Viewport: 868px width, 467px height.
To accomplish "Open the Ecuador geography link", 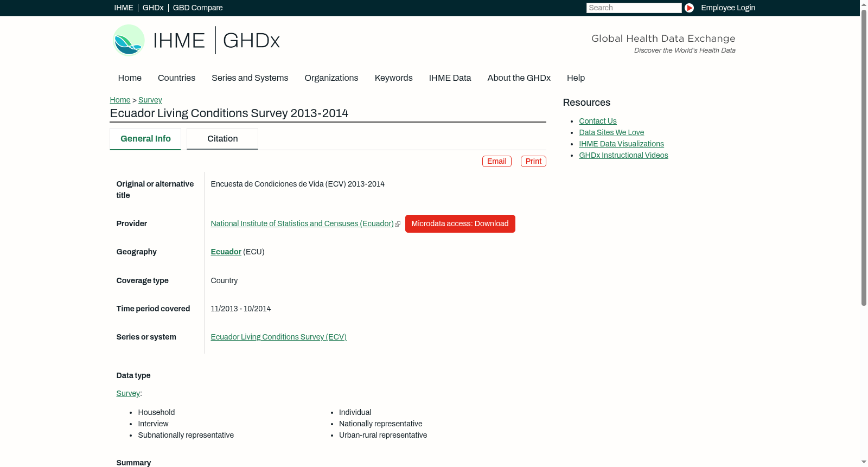I will click(226, 252).
